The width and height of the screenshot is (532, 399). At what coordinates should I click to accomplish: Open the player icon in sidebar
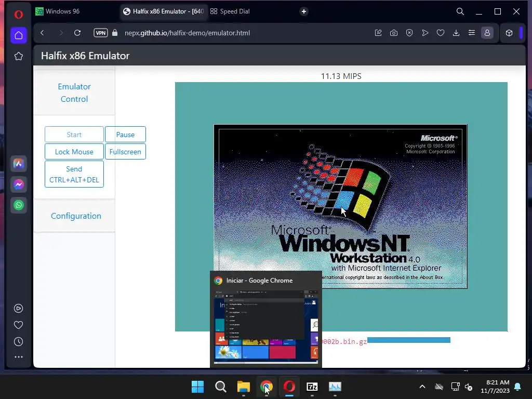(x=18, y=309)
